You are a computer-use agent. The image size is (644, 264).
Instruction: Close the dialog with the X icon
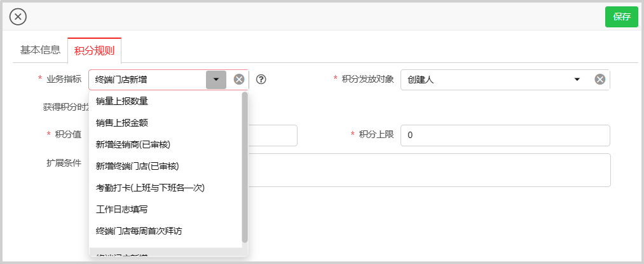18,17
